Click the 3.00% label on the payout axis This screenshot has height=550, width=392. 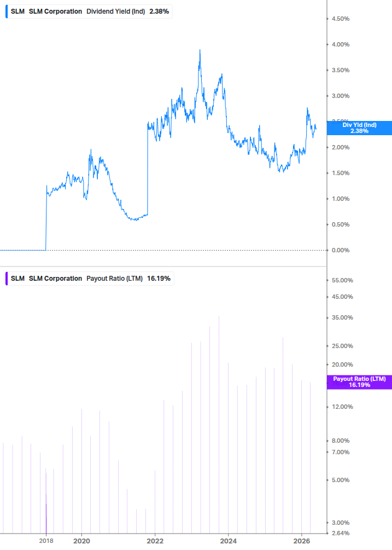(341, 523)
